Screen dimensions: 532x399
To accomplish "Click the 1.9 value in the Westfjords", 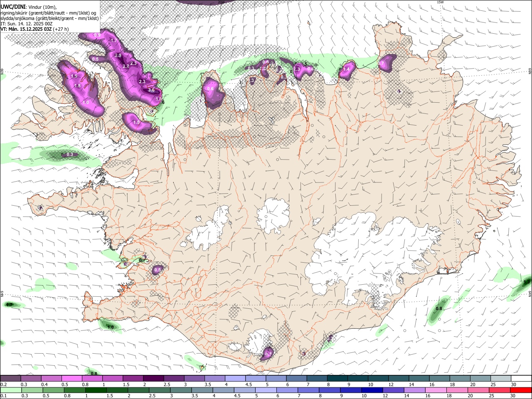I will [74, 76].
